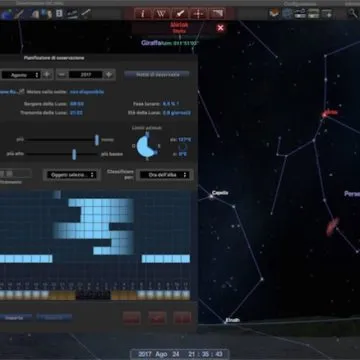Image resolution: width=360 pixels, height=360 pixels.
Task: Click the azimuth 'da' value field
Action: pyautogui.click(x=184, y=140)
